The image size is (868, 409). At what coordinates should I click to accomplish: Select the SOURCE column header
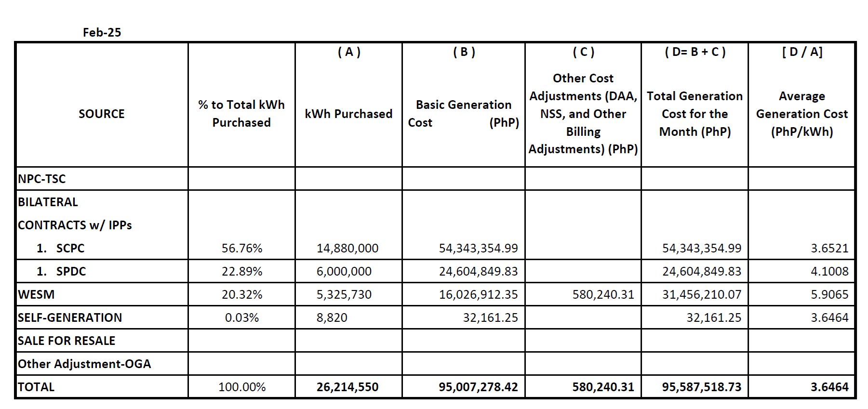[102, 114]
